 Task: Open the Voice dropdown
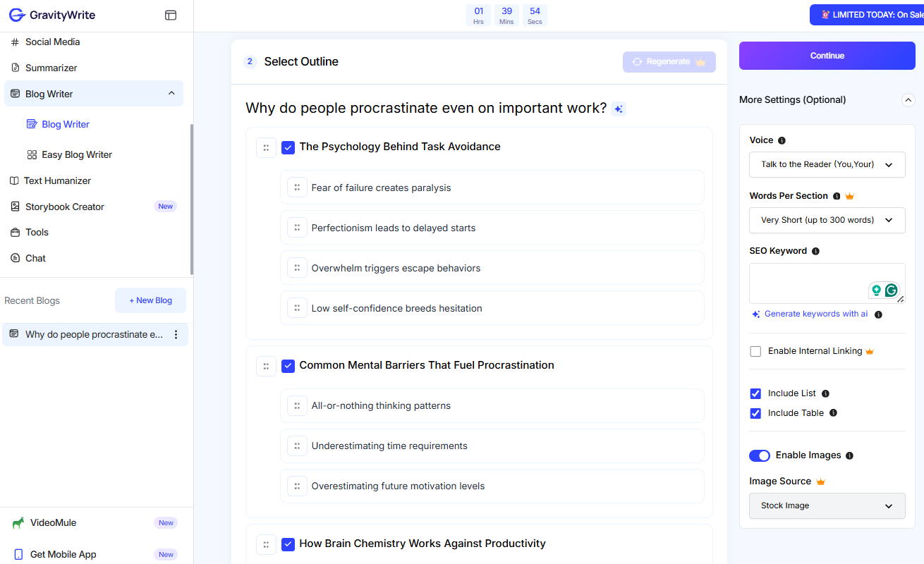point(827,164)
